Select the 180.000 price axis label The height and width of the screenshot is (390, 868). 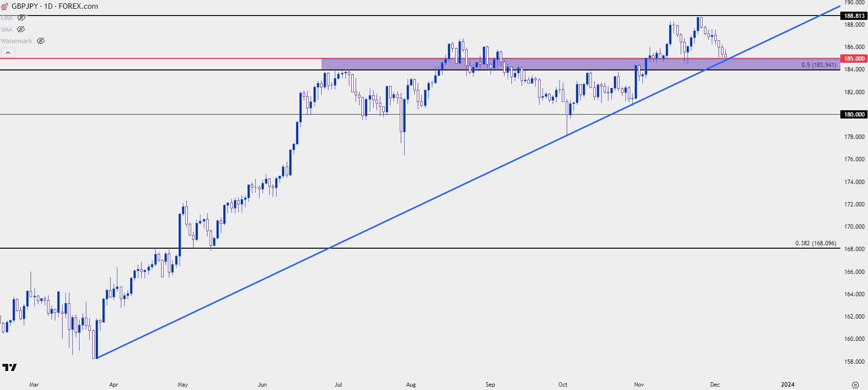tap(854, 115)
